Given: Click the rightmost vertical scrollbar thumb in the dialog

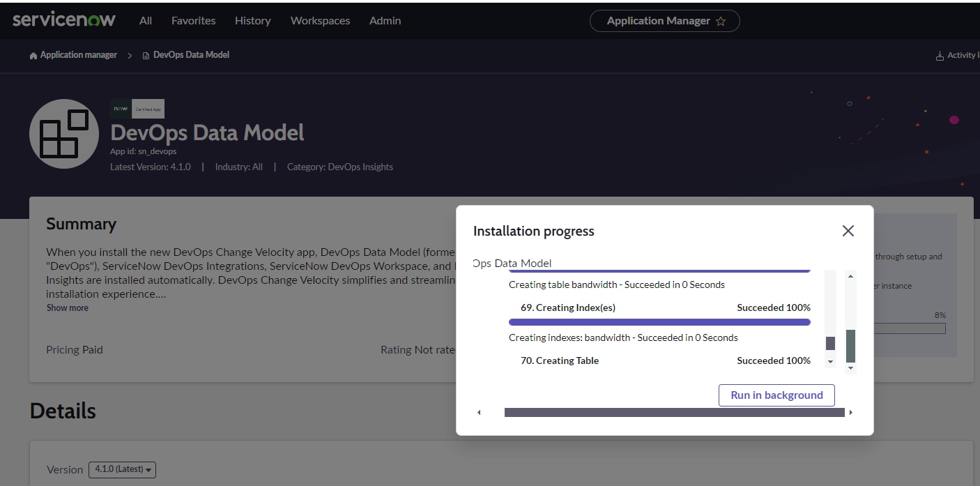Looking at the screenshot, I should pos(850,346).
